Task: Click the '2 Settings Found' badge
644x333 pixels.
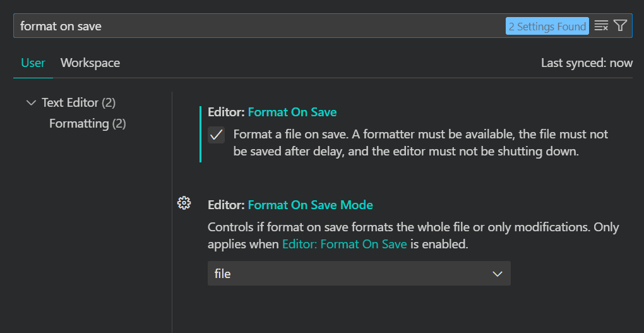Action: [547, 26]
